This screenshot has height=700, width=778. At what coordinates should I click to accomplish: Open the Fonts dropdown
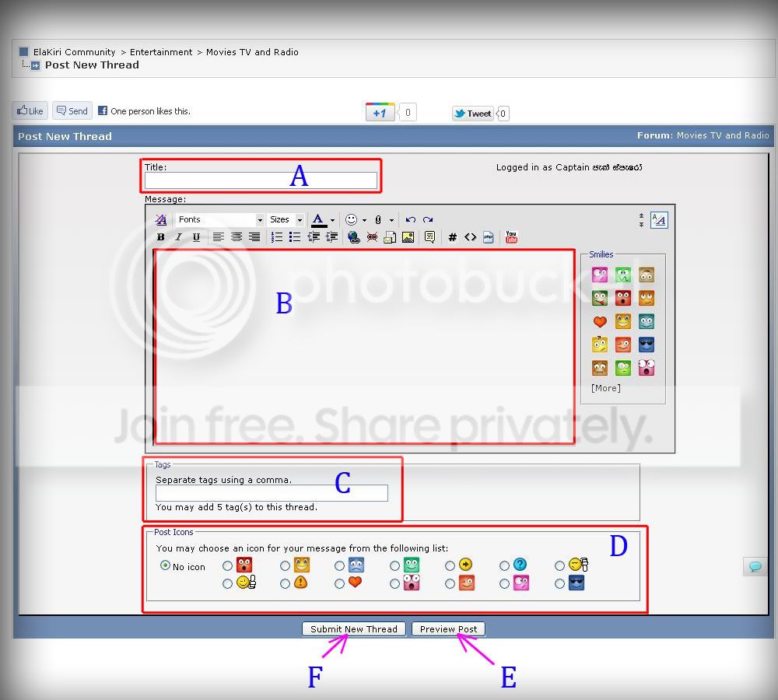[220, 219]
